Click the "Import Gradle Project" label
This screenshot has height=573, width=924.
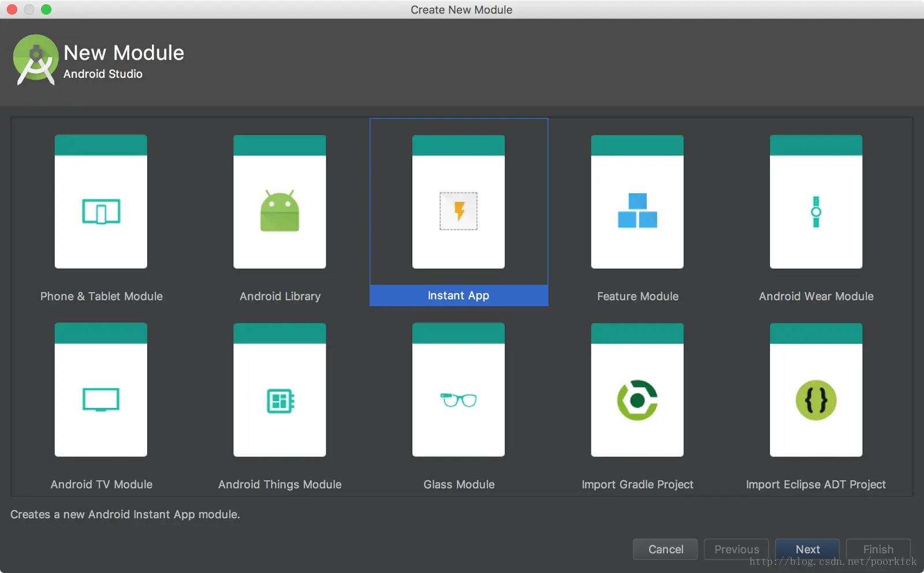click(x=638, y=484)
